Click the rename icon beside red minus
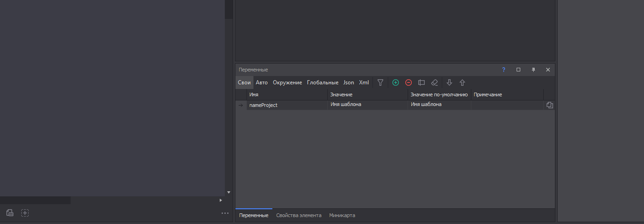 pos(421,83)
